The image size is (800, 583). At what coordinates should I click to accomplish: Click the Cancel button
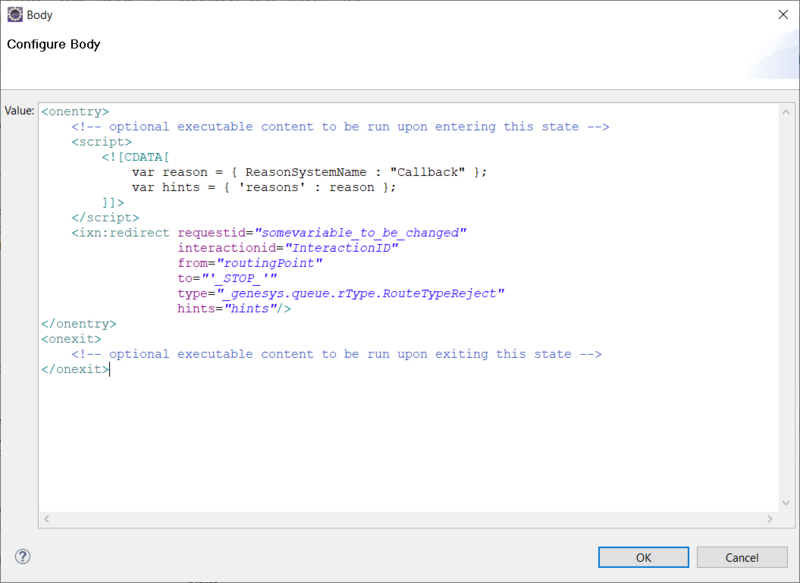point(742,557)
